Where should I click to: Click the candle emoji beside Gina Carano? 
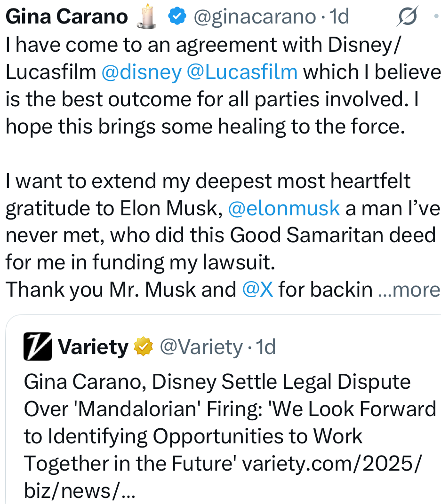point(145,16)
